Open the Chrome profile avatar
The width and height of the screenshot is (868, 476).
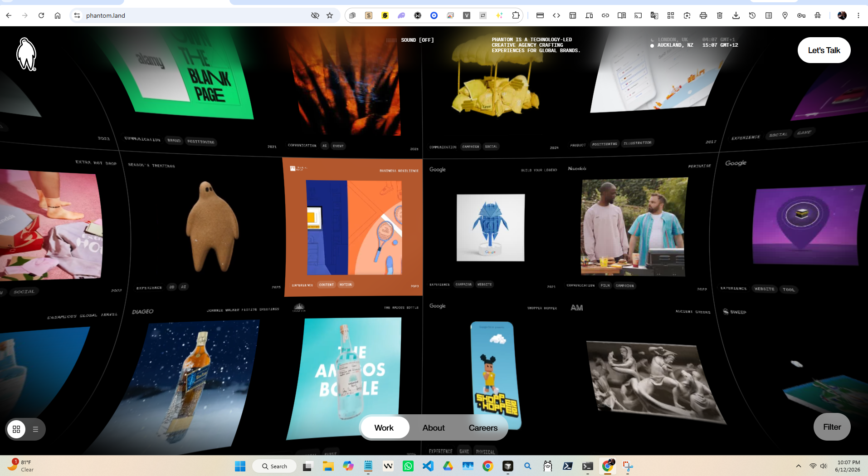pos(842,15)
